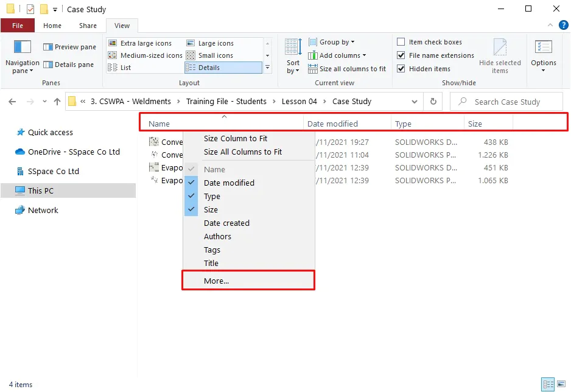Go back to previous folder
The width and height of the screenshot is (571, 392).
pos(12,102)
